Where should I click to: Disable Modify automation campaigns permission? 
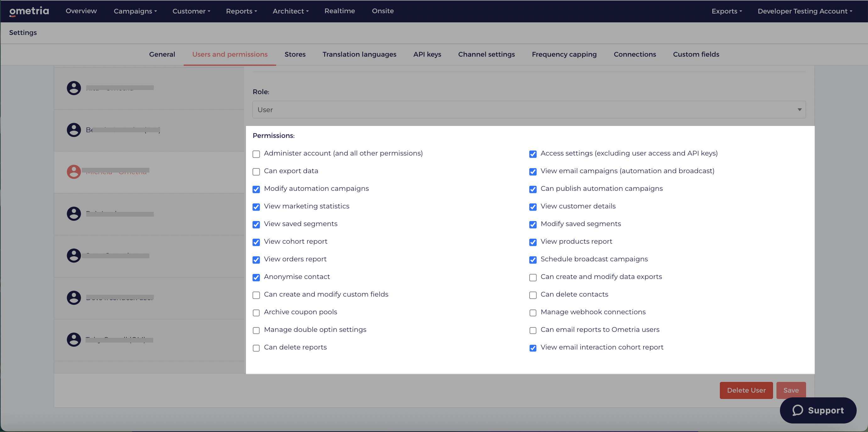(x=256, y=190)
